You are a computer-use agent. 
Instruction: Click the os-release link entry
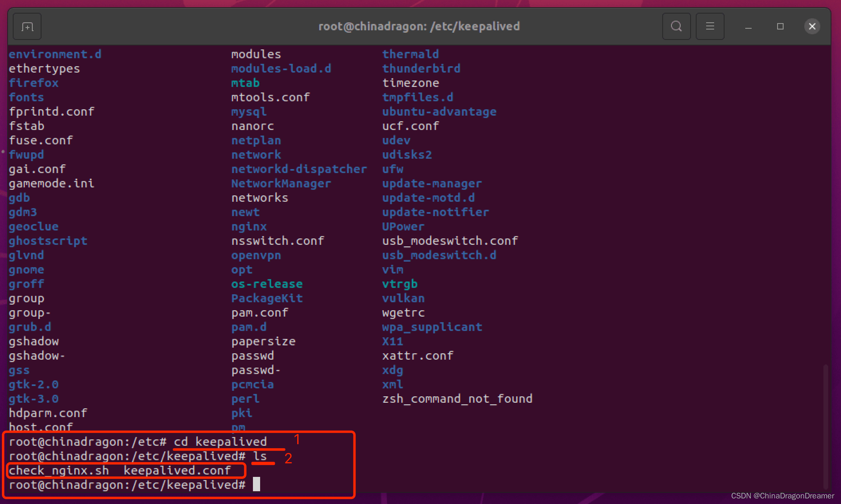[x=267, y=284]
